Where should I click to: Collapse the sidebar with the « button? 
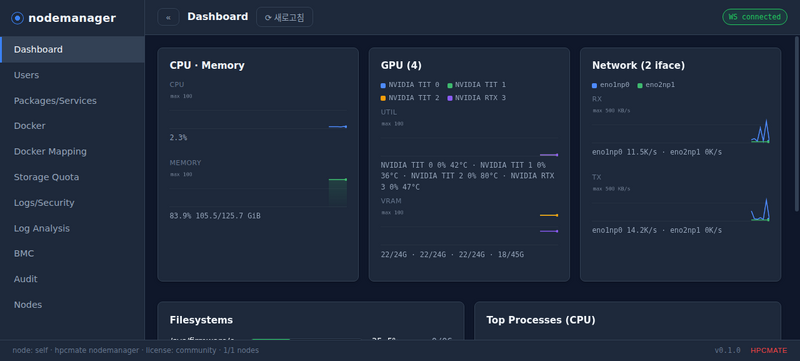pos(168,17)
